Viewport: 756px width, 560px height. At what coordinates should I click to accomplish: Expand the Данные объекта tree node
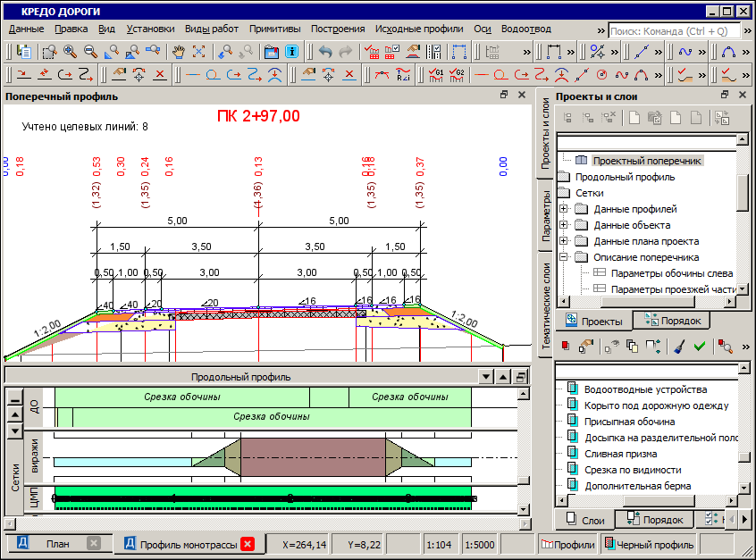pos(563,224)
